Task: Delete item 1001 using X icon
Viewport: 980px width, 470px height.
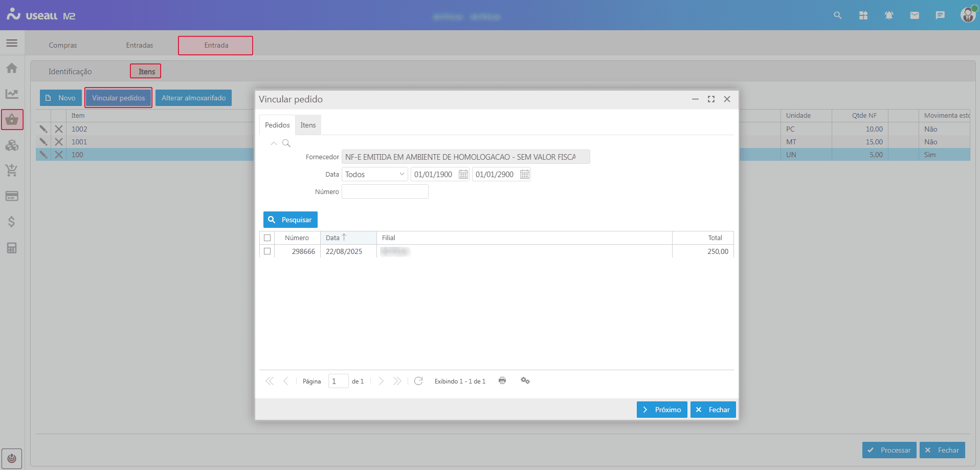Action: coord(59,142)
